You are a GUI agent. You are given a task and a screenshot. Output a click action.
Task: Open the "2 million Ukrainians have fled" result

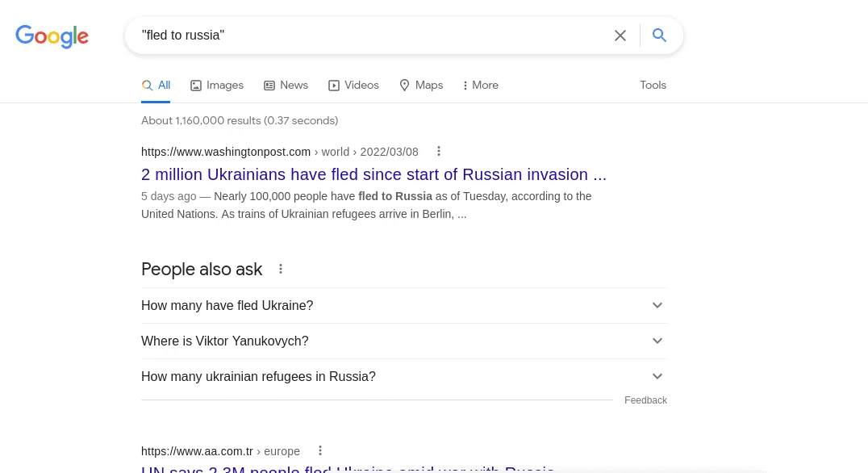click(x=373, y=174)
